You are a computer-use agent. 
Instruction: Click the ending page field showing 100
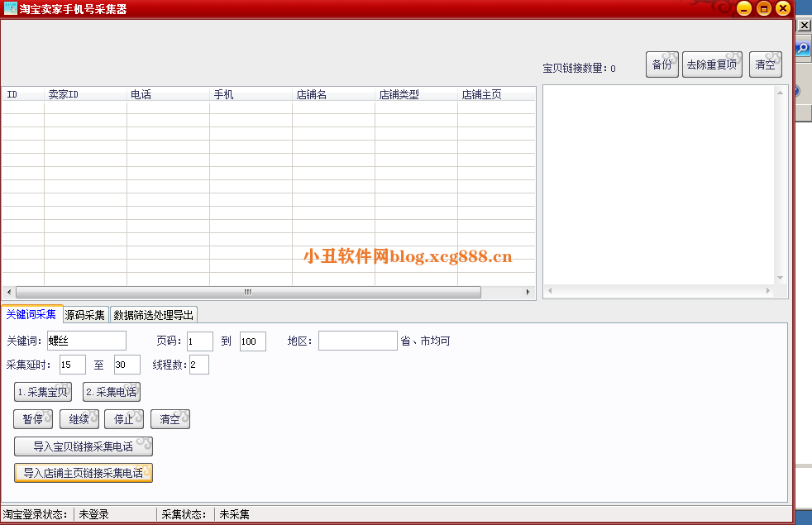253,341
